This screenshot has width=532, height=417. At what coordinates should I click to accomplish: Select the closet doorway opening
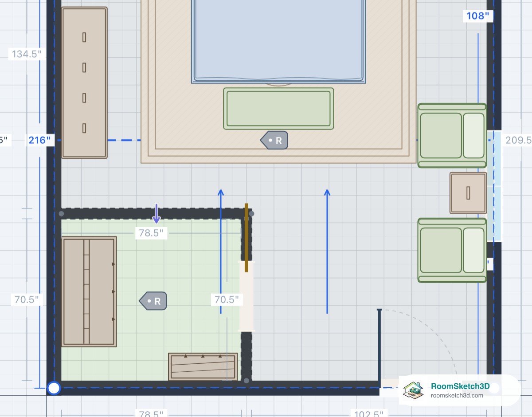(246, 296)
